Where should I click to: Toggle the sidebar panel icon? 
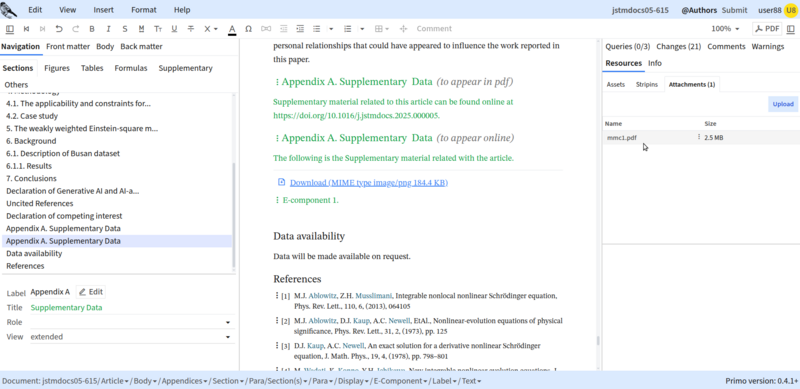click(10, 29)
